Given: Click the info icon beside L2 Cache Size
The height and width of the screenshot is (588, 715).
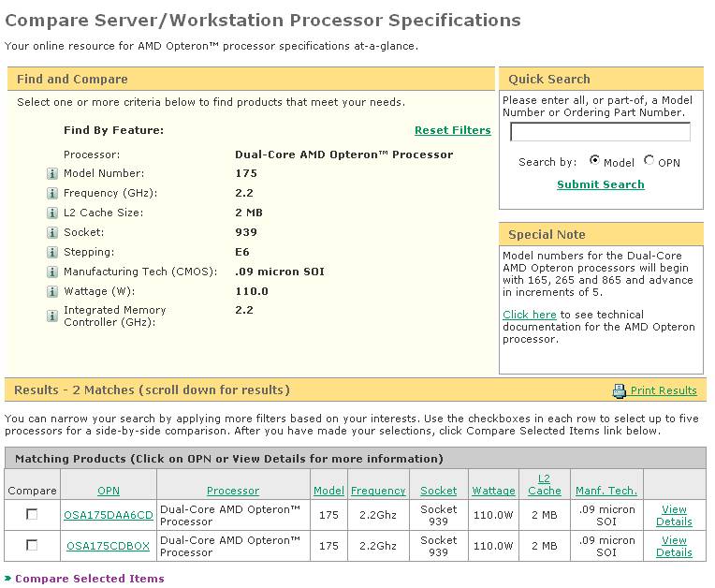Looking at the screenshot, I should click(x=52, y=213).
